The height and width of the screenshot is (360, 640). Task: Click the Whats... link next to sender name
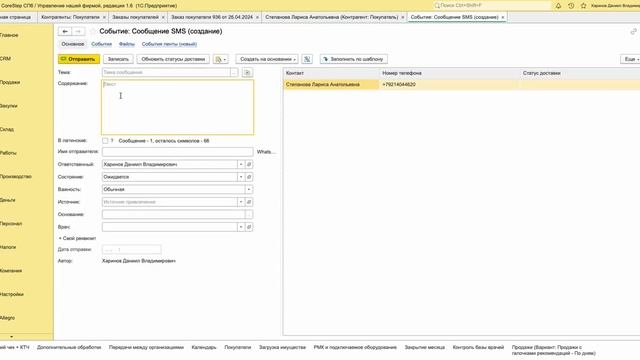coord(266,152)
